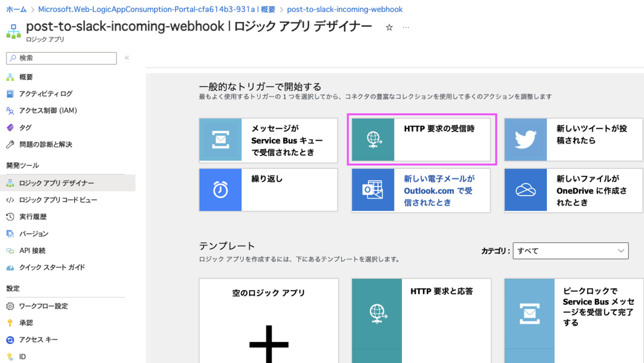Click the 実行履歴 history icon

pyautogui.click(x=10, y=217)
